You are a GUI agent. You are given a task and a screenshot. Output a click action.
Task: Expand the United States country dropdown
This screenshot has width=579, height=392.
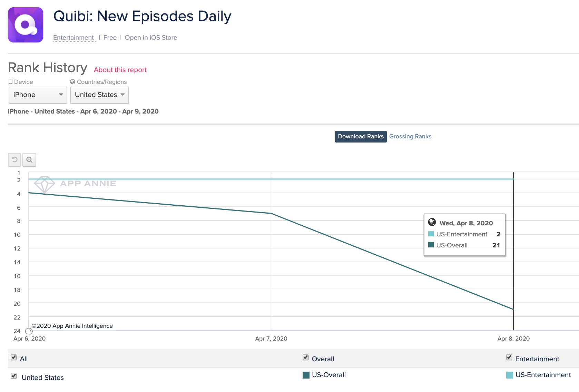tap(99, 95)
